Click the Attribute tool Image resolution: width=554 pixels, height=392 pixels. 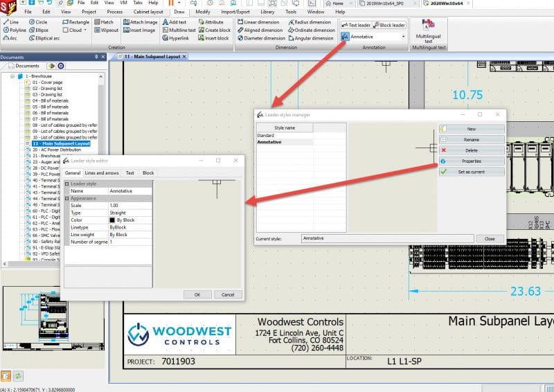click(x=211, y=22)
